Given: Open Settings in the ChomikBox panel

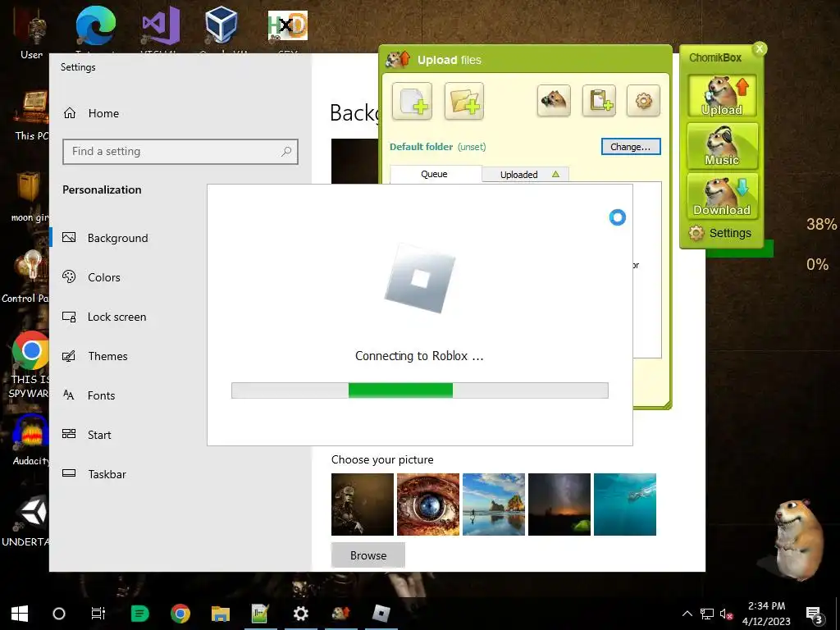Looking at the screenshot, I should point(720,233).
